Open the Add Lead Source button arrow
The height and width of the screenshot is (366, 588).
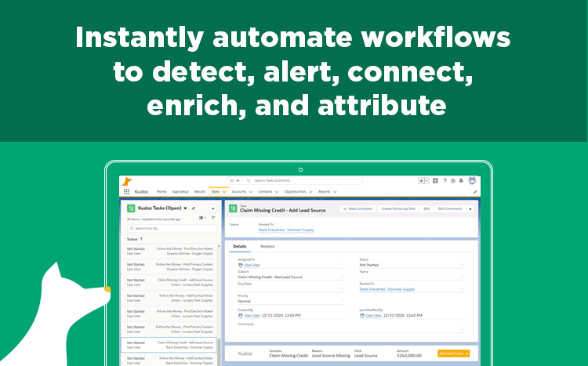(467, 353)
